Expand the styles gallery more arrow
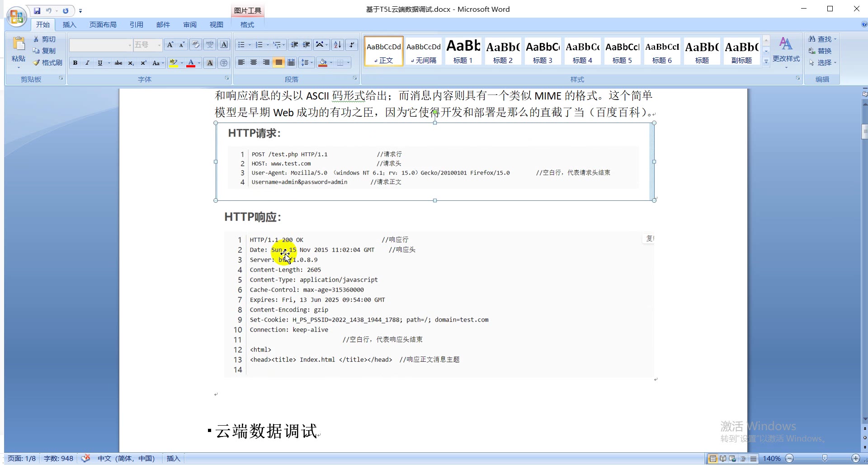 766,62
